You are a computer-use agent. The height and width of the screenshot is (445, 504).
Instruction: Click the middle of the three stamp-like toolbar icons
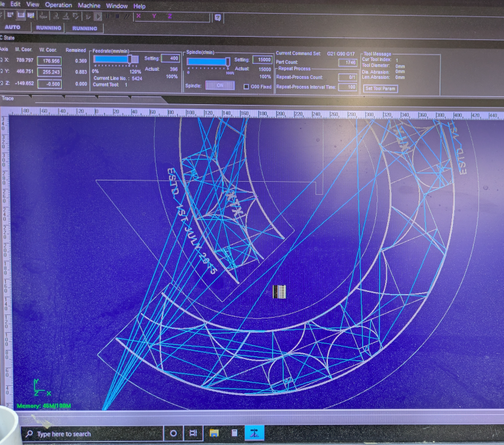[66, 16]
